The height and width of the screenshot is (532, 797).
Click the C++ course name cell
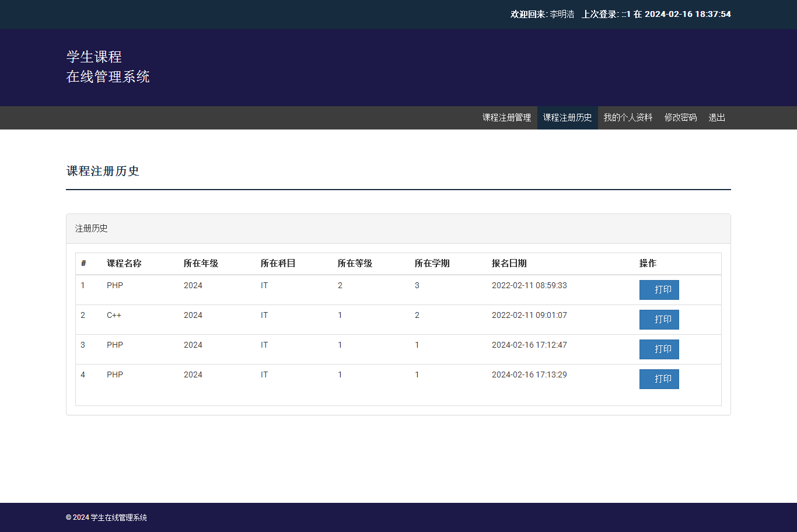point(114,316)
